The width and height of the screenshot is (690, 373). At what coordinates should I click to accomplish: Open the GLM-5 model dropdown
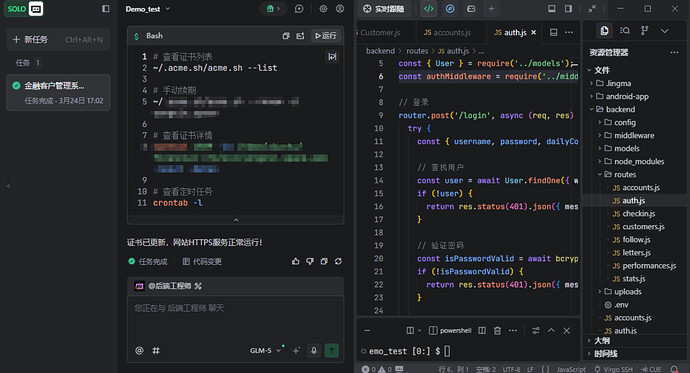click(266, 351)
